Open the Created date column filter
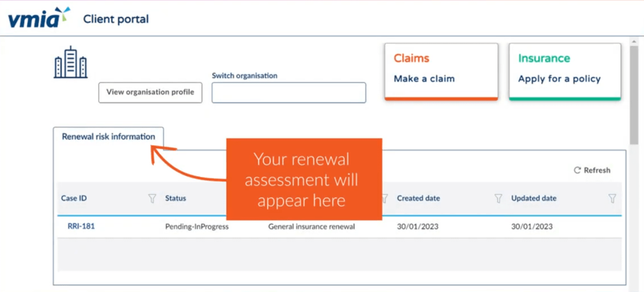The image size is (644, 292). coord(498,198)
